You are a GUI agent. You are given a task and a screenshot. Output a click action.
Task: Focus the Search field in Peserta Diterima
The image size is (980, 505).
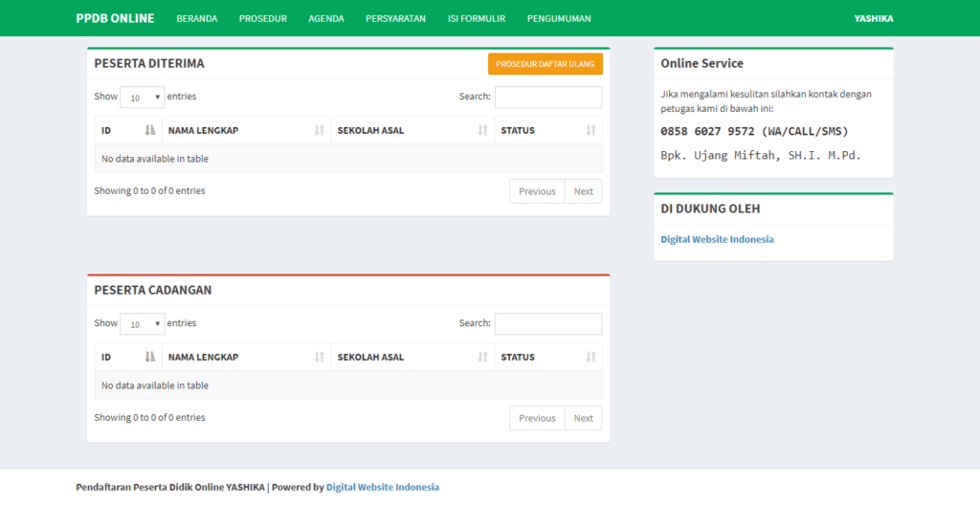[x=547, y=97]
